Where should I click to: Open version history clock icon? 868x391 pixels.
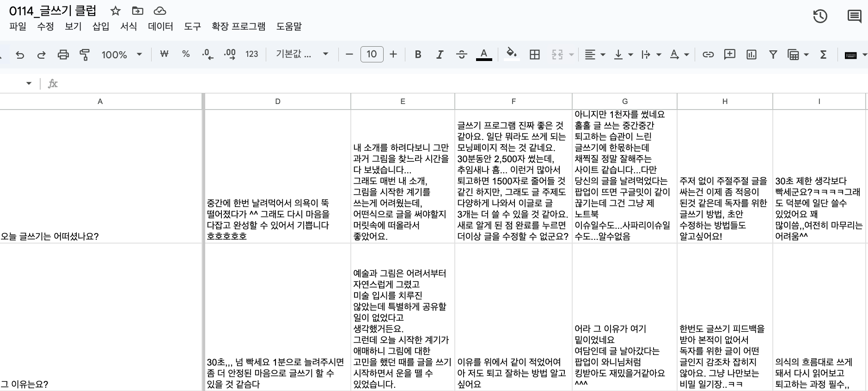(x=820, y=17)
